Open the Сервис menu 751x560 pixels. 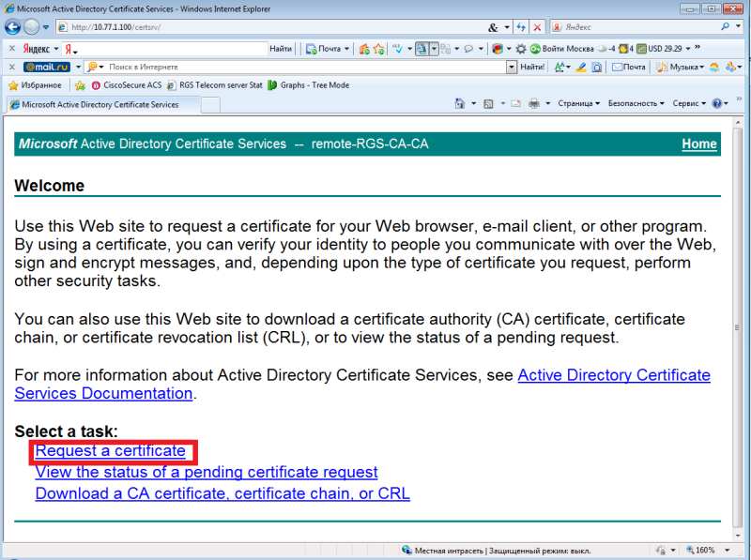click(689, 103)
